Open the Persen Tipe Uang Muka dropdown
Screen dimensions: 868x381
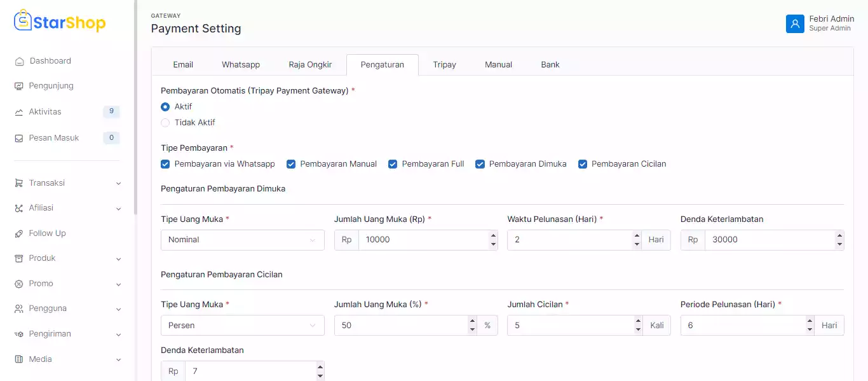[242, 326]
